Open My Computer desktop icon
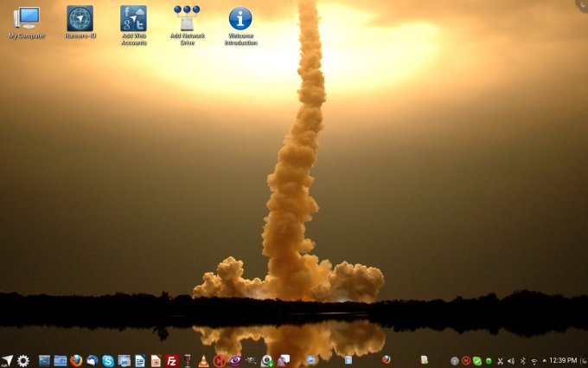 [x=27, y=19]
